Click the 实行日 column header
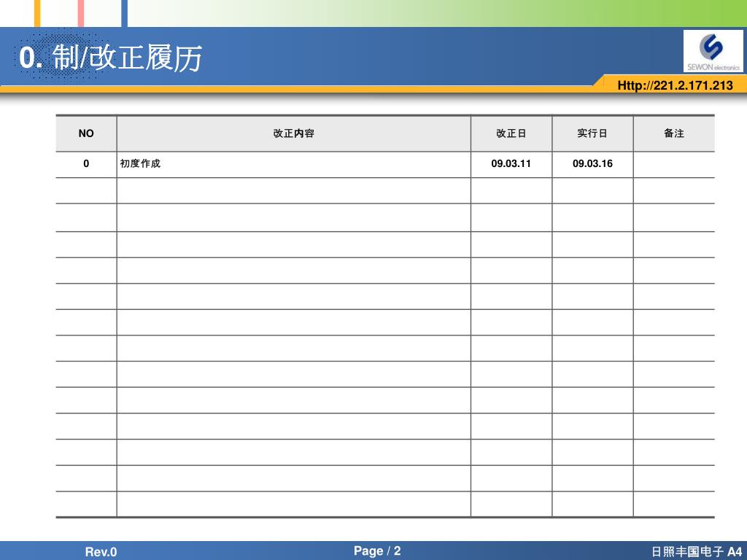The width and height of the screenshot is (747, 560). coord(592,133)
